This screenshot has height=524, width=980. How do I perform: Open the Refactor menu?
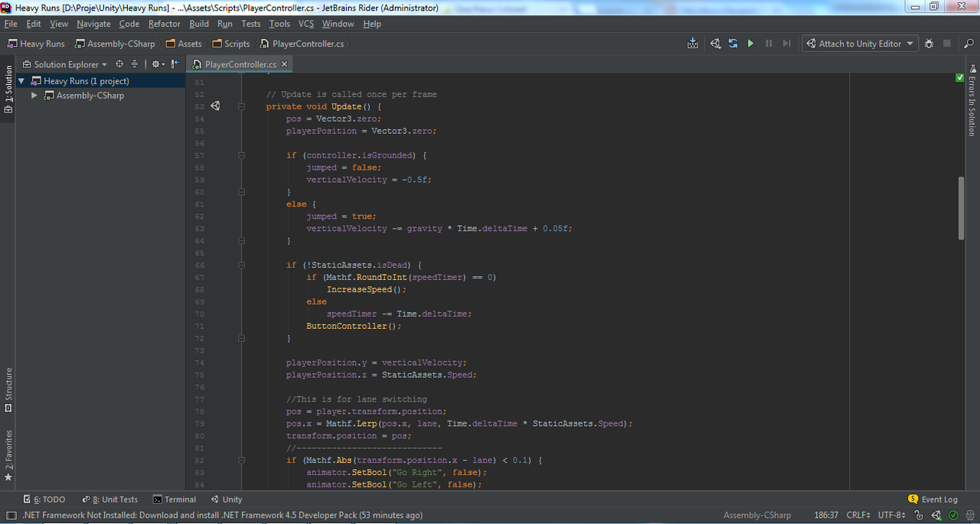point(165,24)
